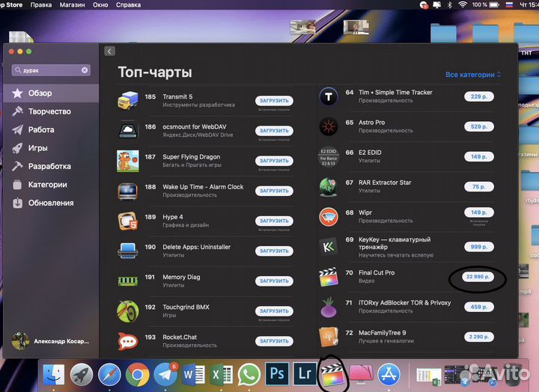This screenshot has width=539, height=392.
Task: Open Astro Pro app icon
Action: point(329,126)
